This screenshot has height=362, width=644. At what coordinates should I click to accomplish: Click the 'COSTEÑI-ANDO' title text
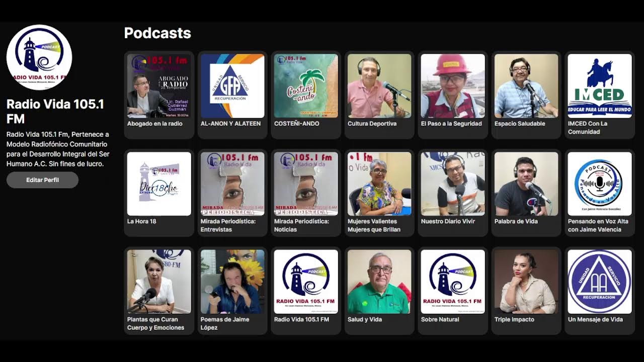297,124
